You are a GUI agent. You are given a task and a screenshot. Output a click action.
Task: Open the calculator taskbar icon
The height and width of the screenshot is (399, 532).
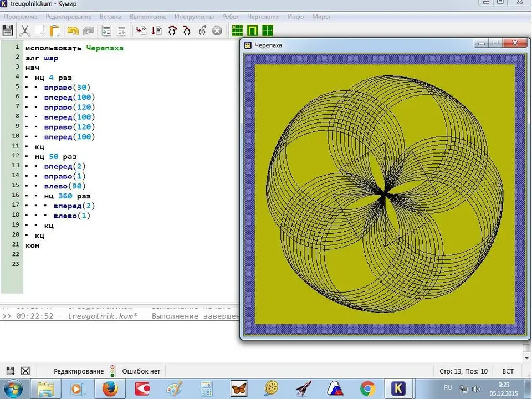coord(206,389)
